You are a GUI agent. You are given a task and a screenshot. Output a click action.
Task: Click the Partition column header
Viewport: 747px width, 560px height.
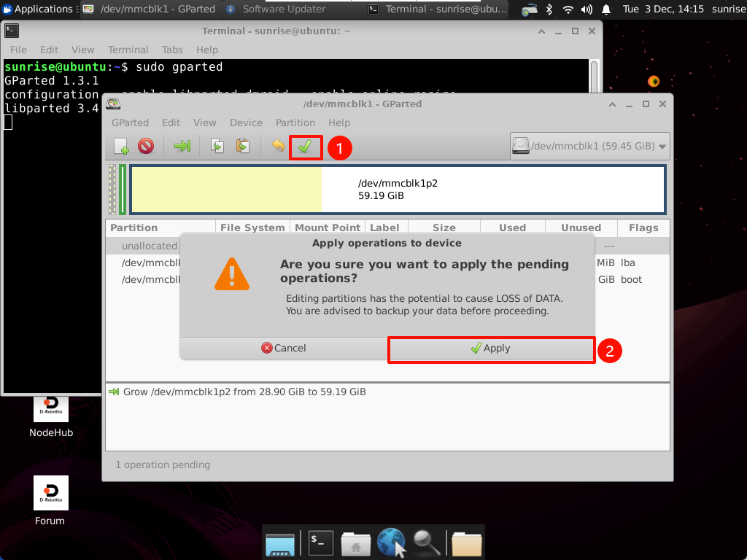click(160, 227)
